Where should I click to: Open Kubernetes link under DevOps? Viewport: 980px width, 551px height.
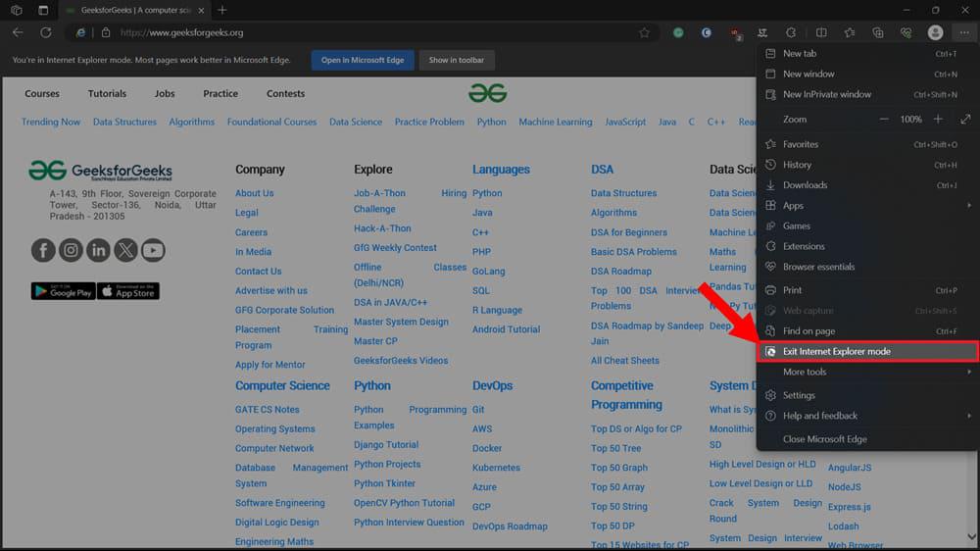pyautogui.click(x=496, y=468)
